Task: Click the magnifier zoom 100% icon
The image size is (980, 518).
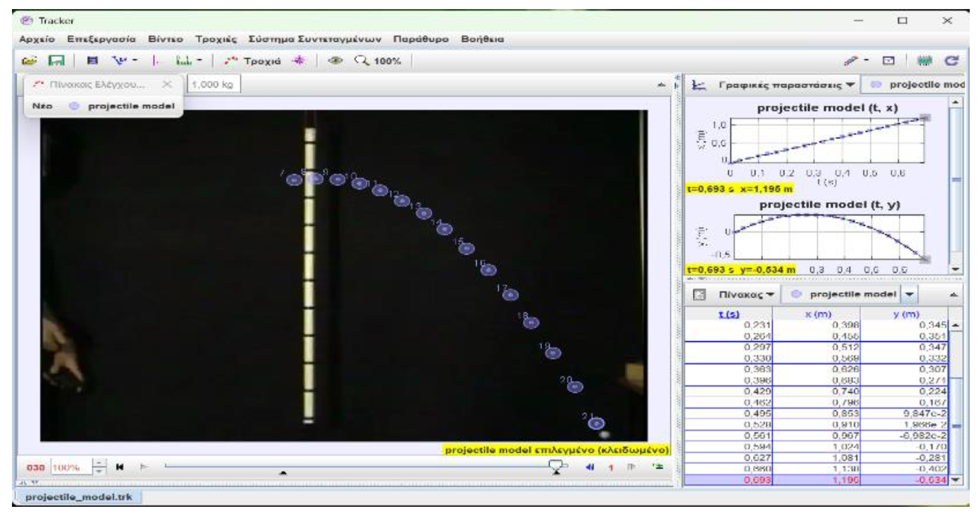Action: pyautogui.click(x=361, y=61)
